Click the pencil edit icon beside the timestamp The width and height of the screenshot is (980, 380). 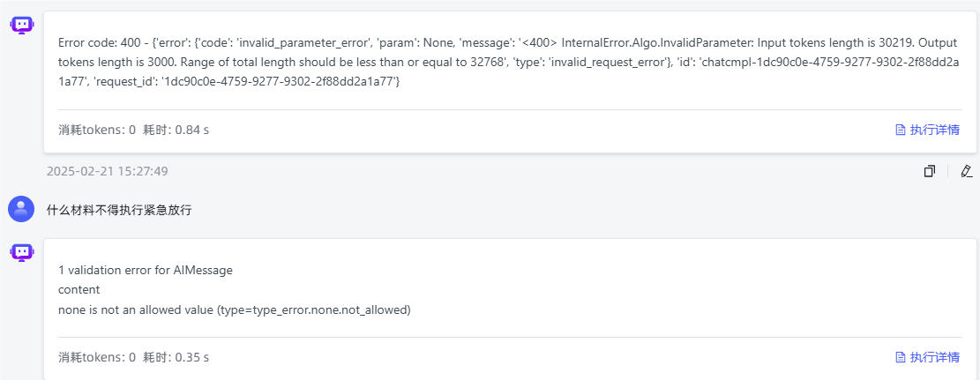(x=966, y=171)
